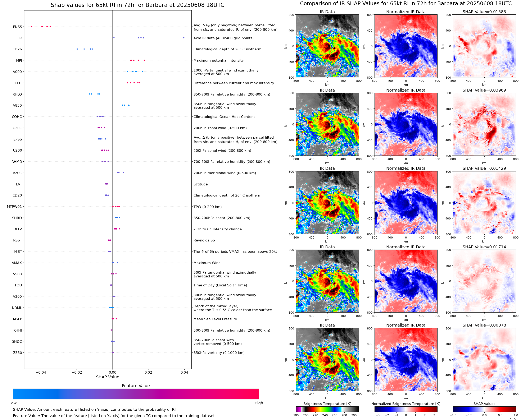Click the rightmost IR row data point
The image size is (521, 420).
(x=184, y=38)
